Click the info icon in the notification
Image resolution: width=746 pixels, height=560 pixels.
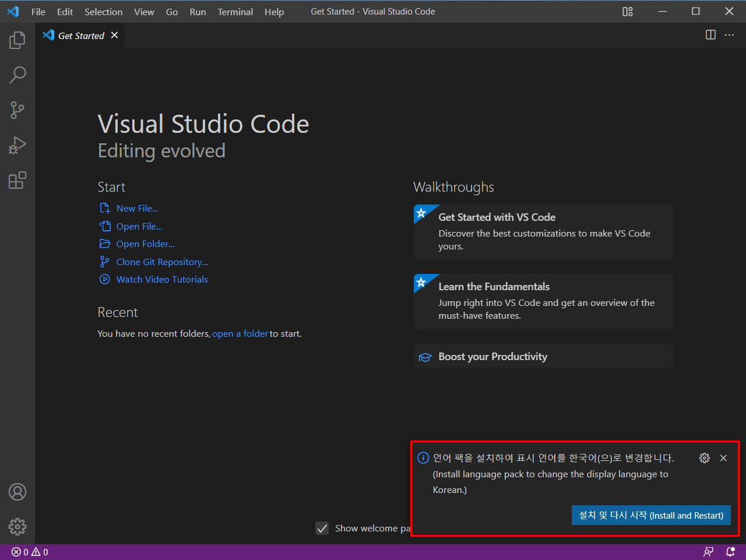coord(423,458)
